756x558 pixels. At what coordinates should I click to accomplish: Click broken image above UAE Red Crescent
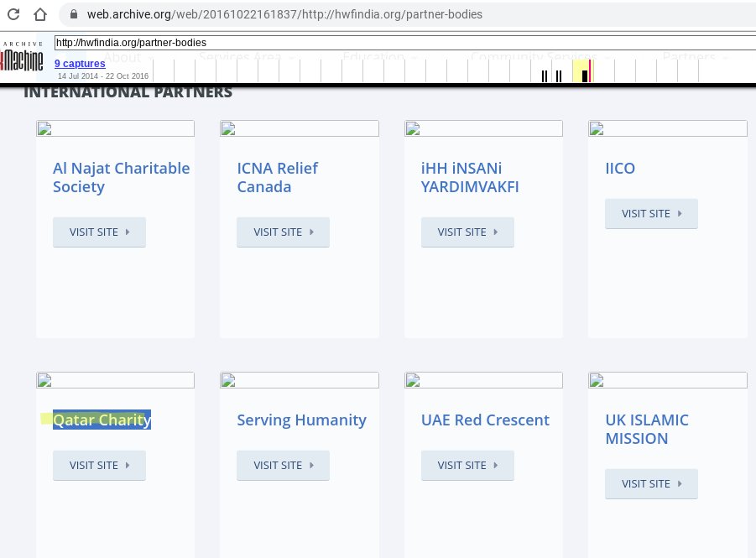pyautogui.click(x=483, y=380)
